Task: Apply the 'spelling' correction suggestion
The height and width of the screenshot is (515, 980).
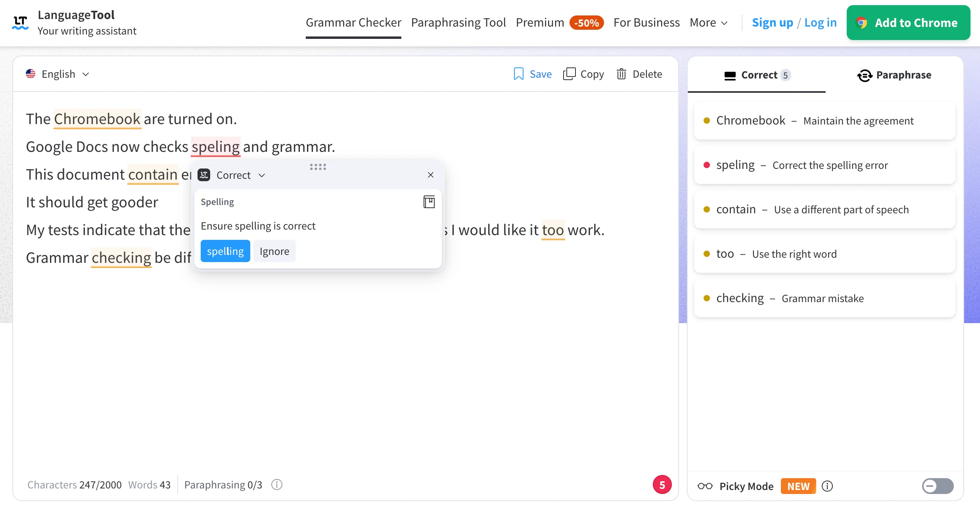Action: click(x=225, y=251)
